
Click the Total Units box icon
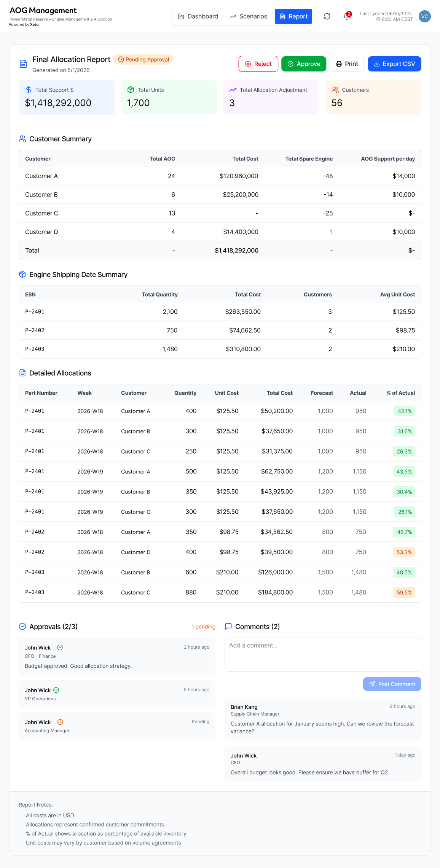[x=131, y=90]
